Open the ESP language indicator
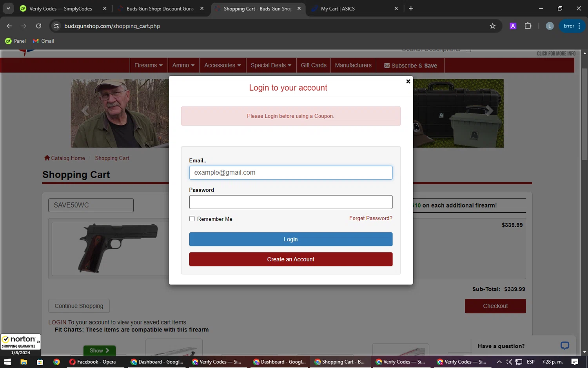The image size is (588, 368). 531,362
